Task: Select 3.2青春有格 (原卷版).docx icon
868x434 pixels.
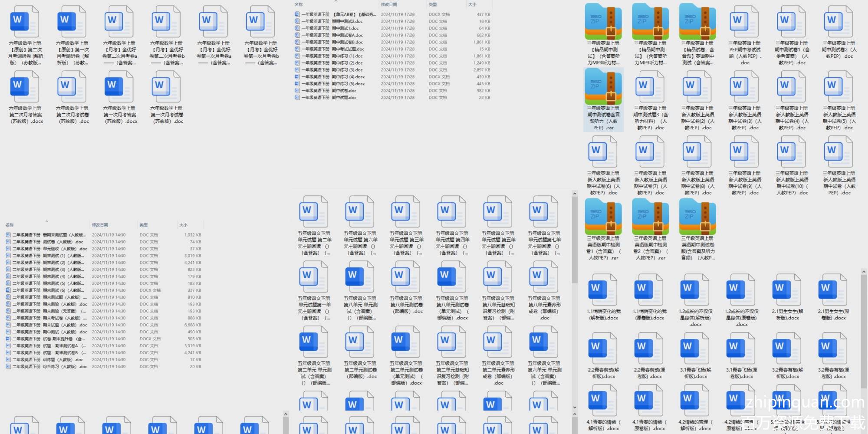Action: 833,349
